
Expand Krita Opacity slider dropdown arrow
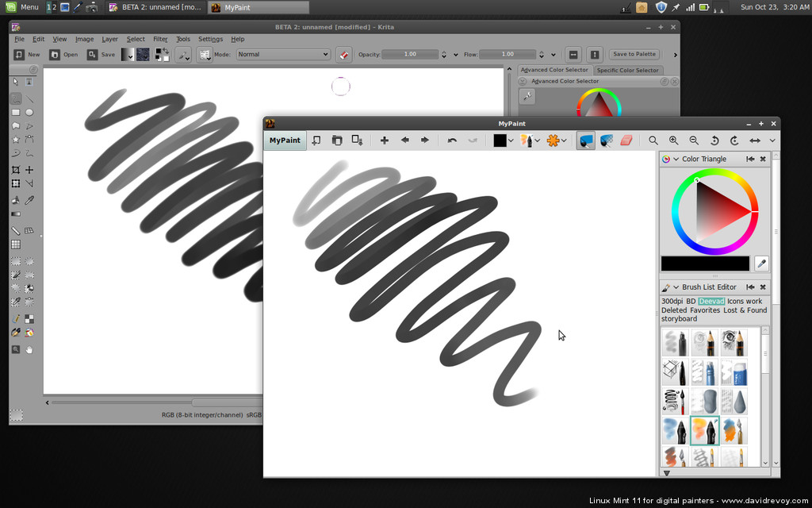pos(456,55)
